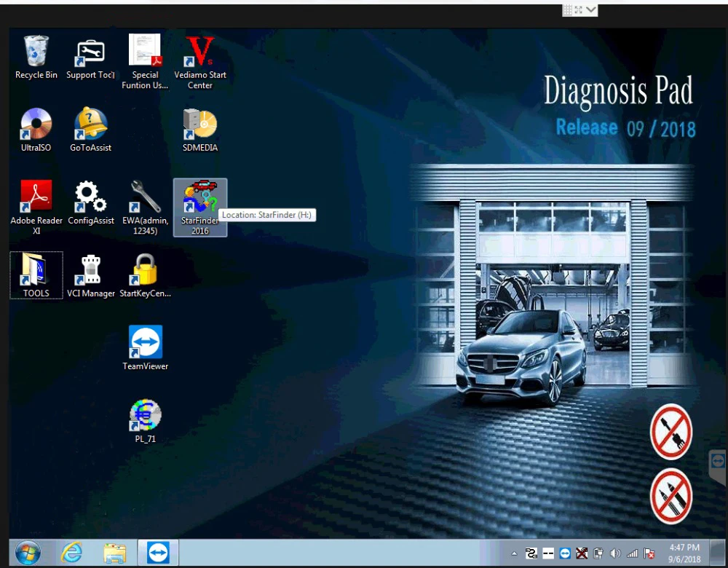Switch to TeamViewer in the taskbar

tap(158, 553)
